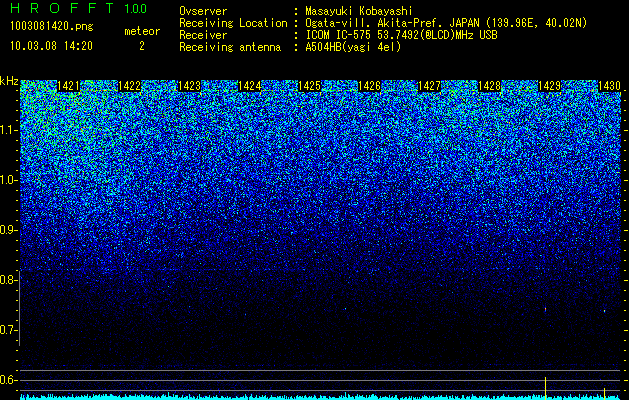Click the 1422 time marker

(130, 86)
